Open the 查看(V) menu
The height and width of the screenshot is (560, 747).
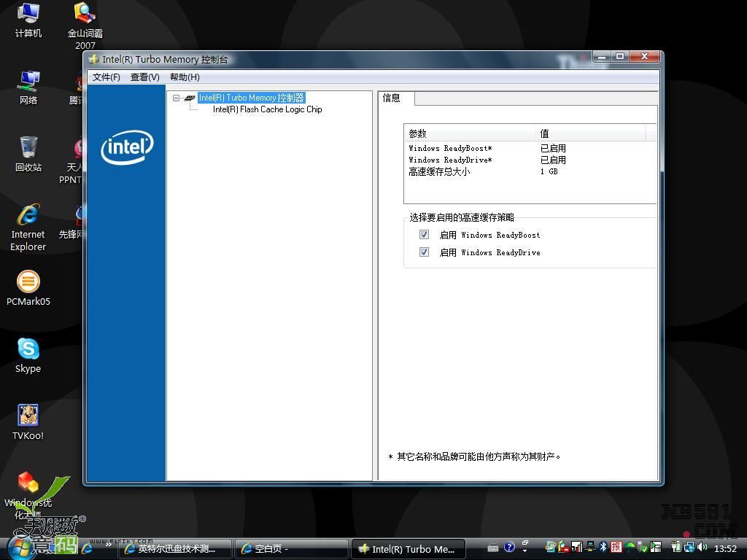click(144, 77)
